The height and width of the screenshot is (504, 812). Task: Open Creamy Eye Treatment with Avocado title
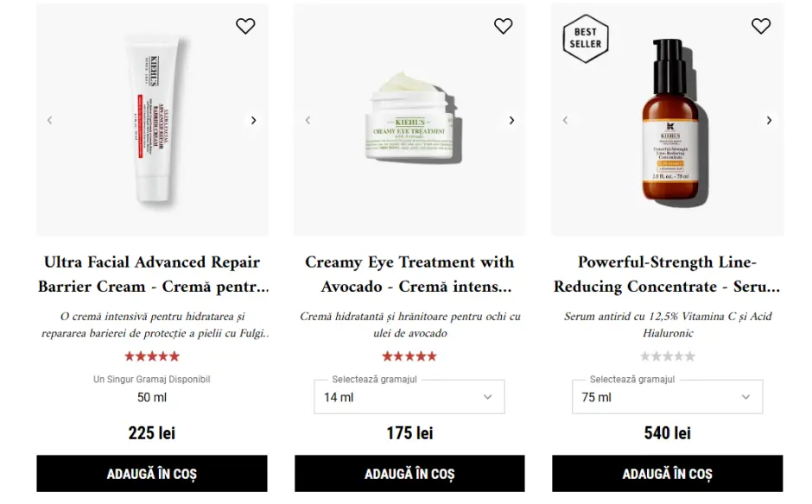[x=409, y=274]
